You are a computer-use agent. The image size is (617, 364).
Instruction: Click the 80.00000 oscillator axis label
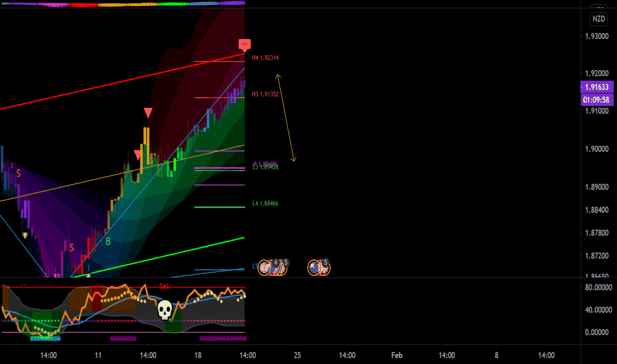coord(598,287)
